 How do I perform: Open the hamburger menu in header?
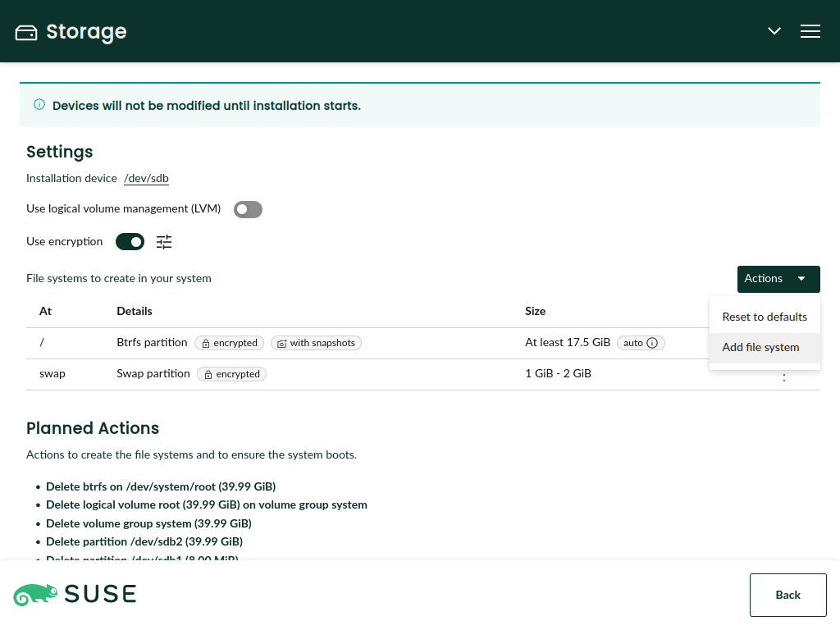(810, 31)
